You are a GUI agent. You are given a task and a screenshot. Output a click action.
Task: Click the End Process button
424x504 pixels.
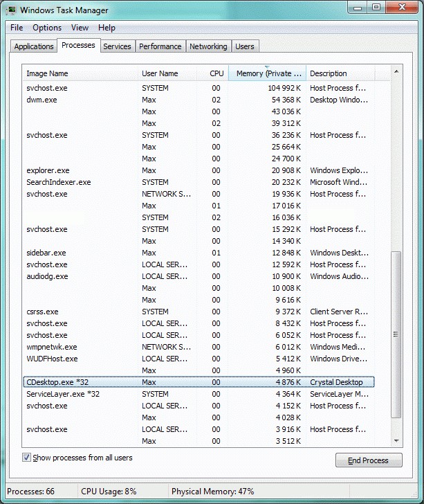click(x=369, y=460)
